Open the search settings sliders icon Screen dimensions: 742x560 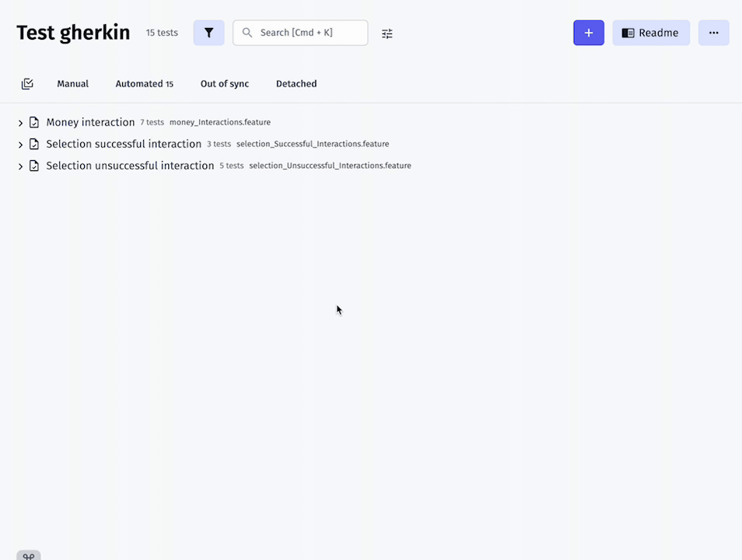point(387,33)
